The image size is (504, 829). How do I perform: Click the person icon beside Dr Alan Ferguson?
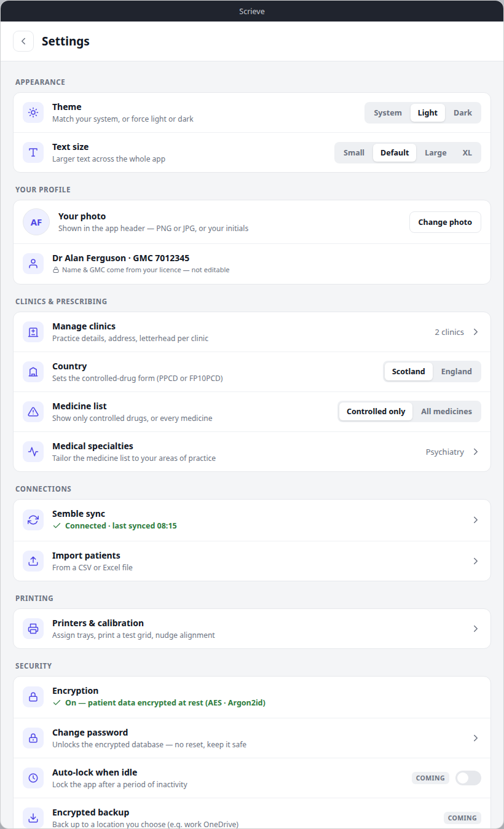[x=33, y=264]
